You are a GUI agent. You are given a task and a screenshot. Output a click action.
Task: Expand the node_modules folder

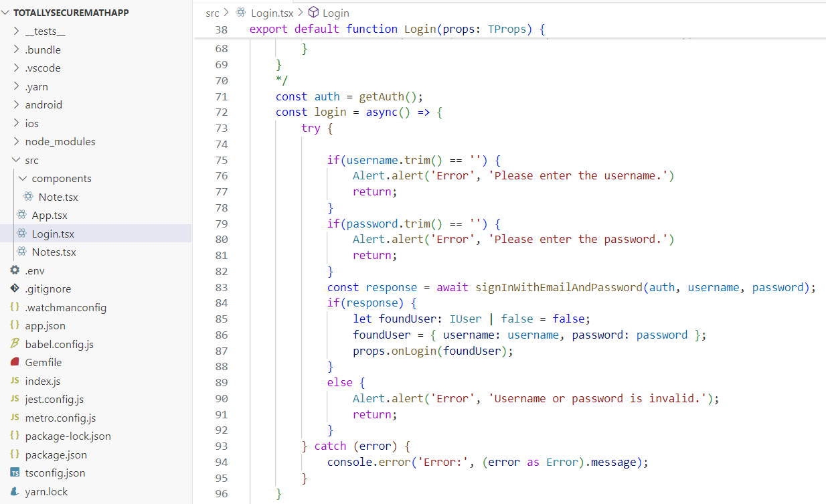[x=17, y=142]
